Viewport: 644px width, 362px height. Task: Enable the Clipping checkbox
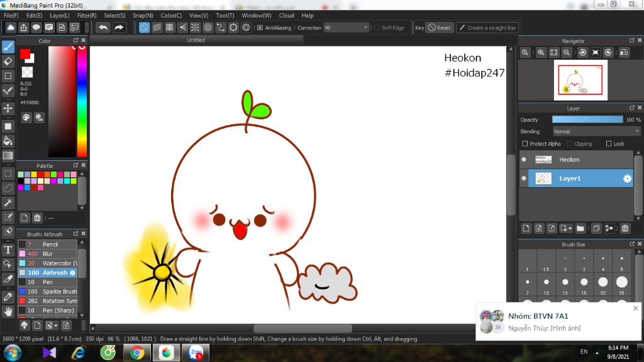[569, 144]
